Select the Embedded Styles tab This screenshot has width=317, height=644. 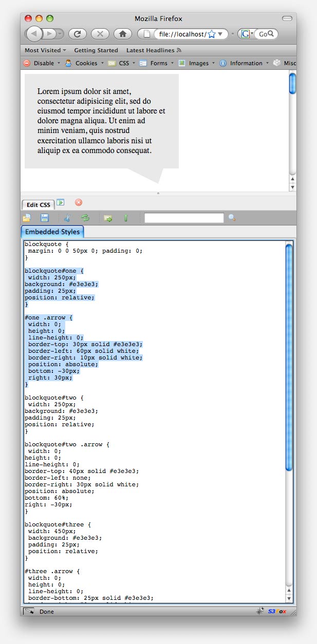[x=52, y=232]
